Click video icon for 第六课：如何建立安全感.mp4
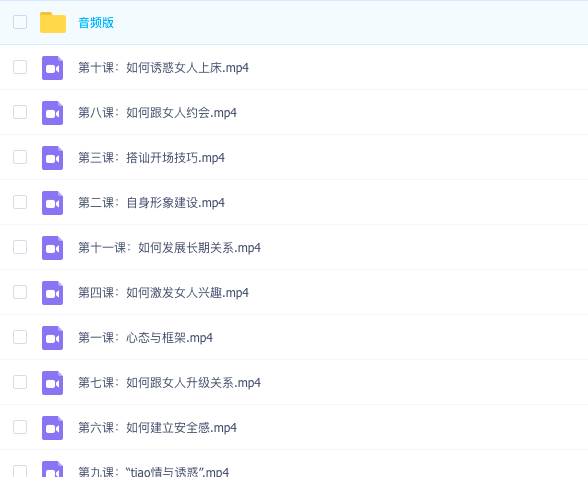588x477 pixels. click(52, 428)
